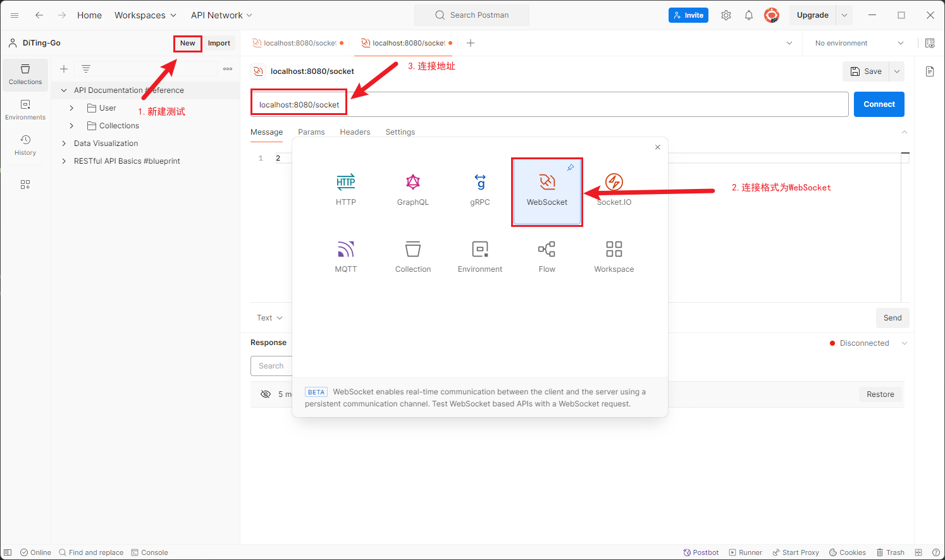
Task: Open the History sidebar panel
Action: pos(25,145)
